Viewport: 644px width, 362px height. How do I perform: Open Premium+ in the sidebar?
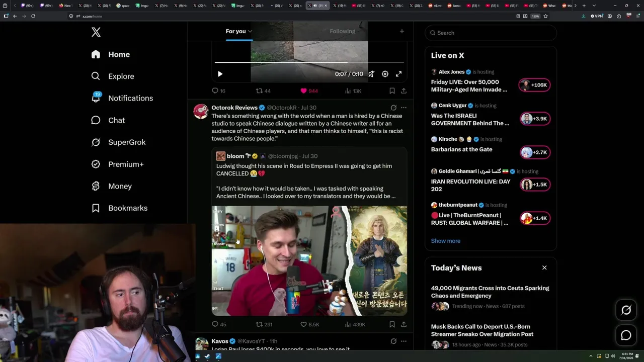[x=117, y=164]
